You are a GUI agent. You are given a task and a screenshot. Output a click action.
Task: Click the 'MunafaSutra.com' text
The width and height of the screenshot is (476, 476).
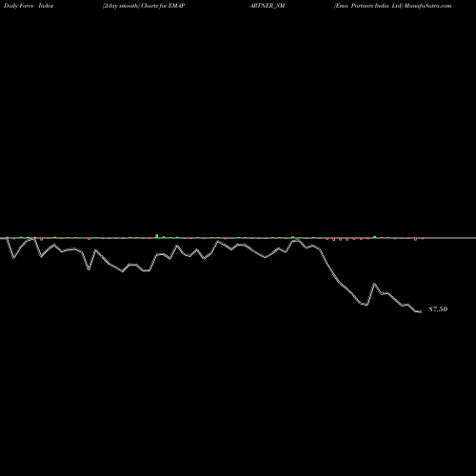(x=427, y=6)
